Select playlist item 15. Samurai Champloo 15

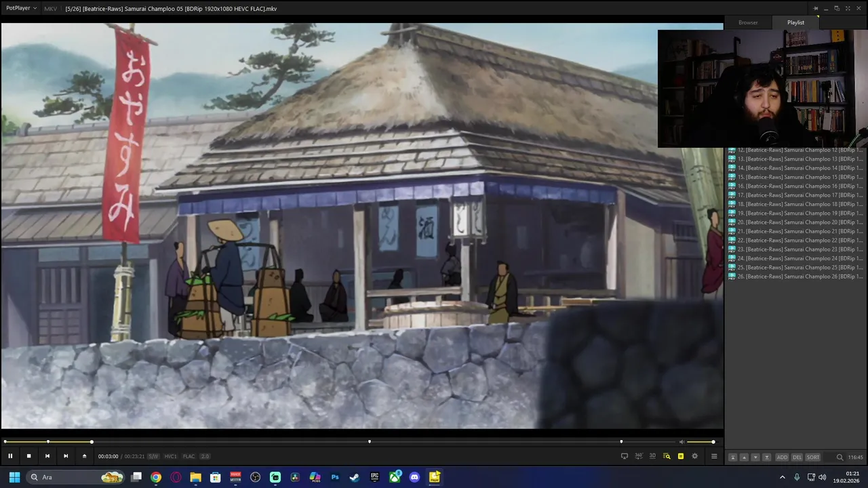(795, 177)
